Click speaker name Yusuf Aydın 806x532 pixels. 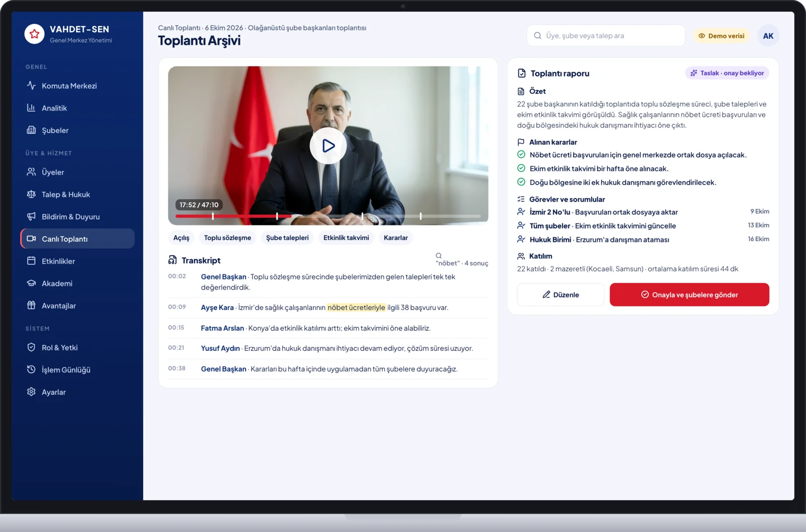pos(220,348)
